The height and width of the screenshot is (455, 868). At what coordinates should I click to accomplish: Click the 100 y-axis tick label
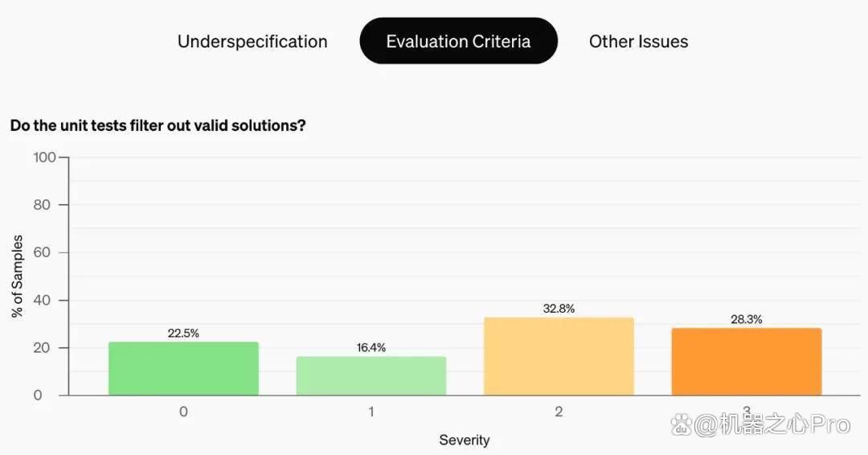44,158
